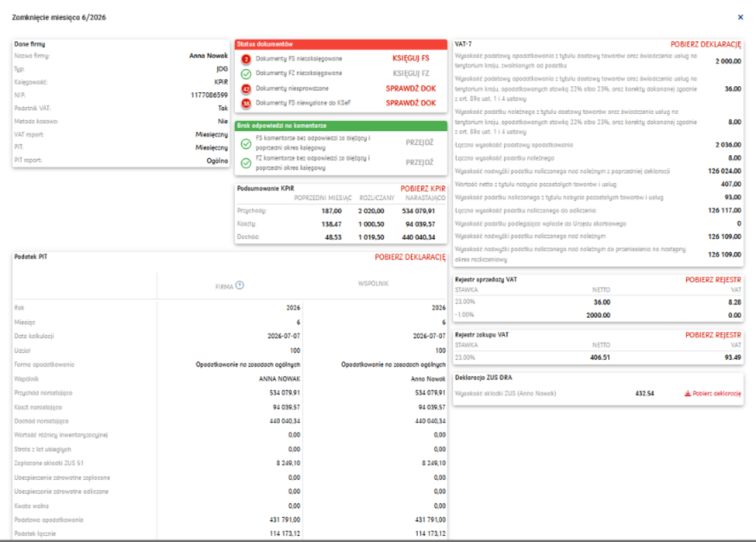The width and height of the screenshot is (756, 542).
Task: Download Rejestr zakupu VAT via POBIERZ REJESTR
Action: (713, 335)
